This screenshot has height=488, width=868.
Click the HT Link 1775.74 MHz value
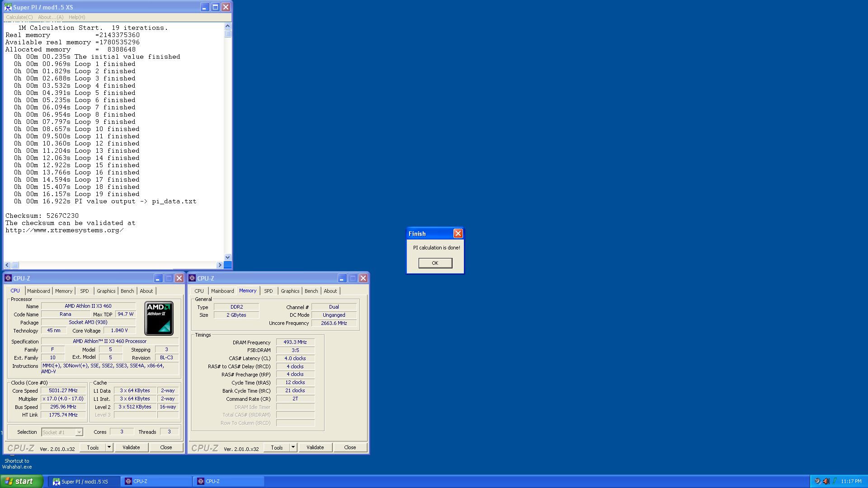click(63, 415)
